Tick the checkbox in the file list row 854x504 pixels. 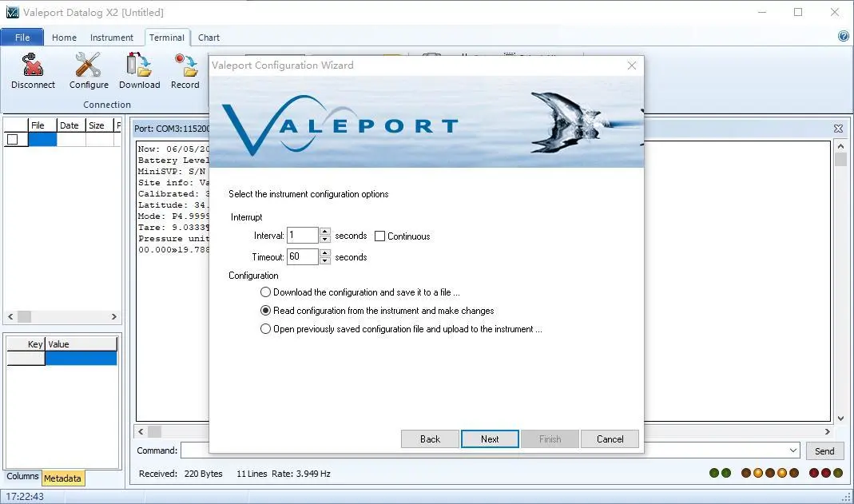tap(13, 139)
